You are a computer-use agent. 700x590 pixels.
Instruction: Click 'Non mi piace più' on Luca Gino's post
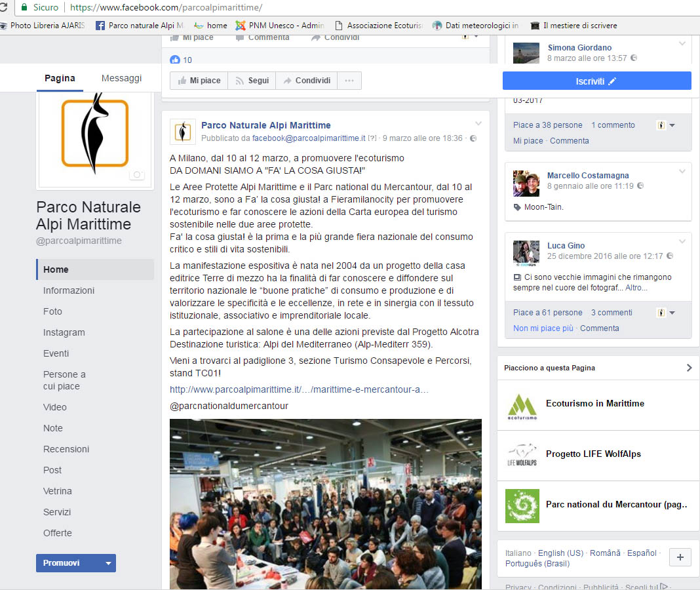coord(543,328)
